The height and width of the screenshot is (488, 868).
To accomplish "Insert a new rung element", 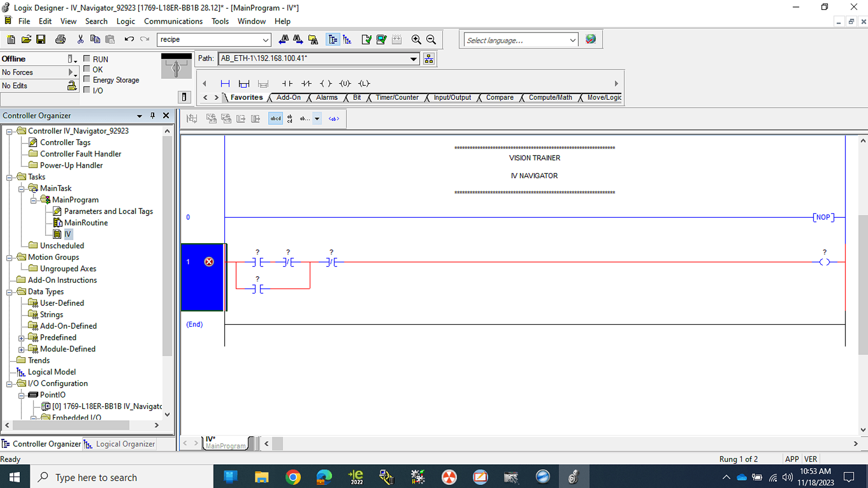I will (225, 83).
